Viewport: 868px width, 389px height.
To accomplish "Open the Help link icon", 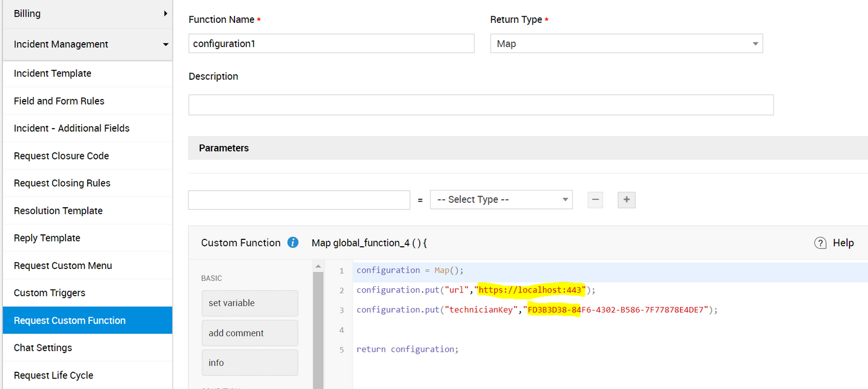I will point(820,243).
